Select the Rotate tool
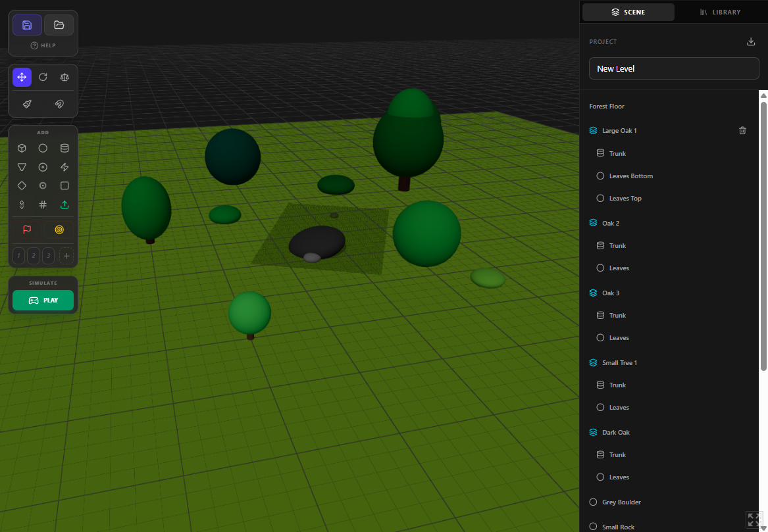This screenshot has width=768, height=532. pyautogui.click(x=43, y=77)
